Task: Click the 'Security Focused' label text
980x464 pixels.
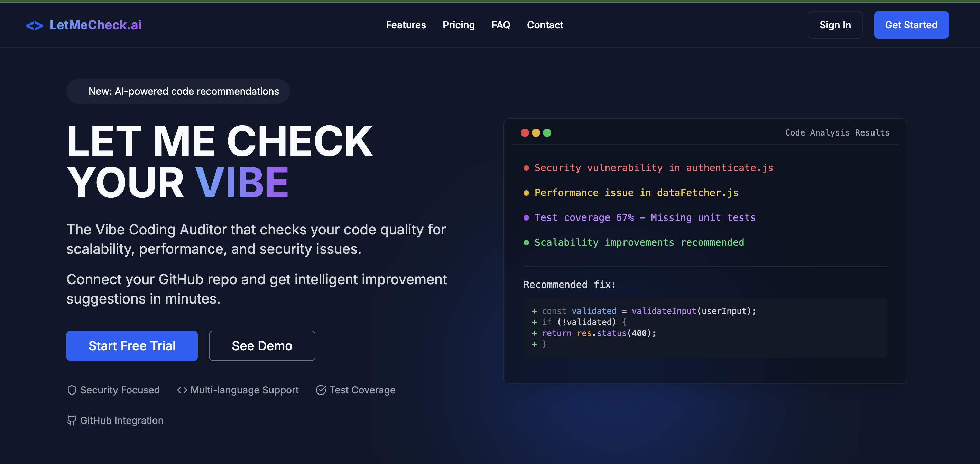Action: tap(120, 390)
